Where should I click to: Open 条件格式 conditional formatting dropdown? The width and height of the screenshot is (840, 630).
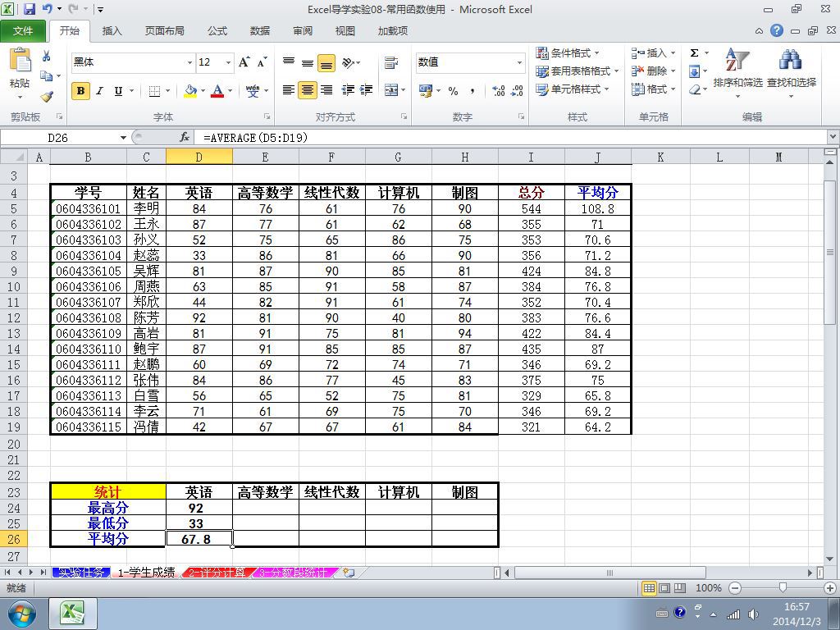[x=568, y=53]
